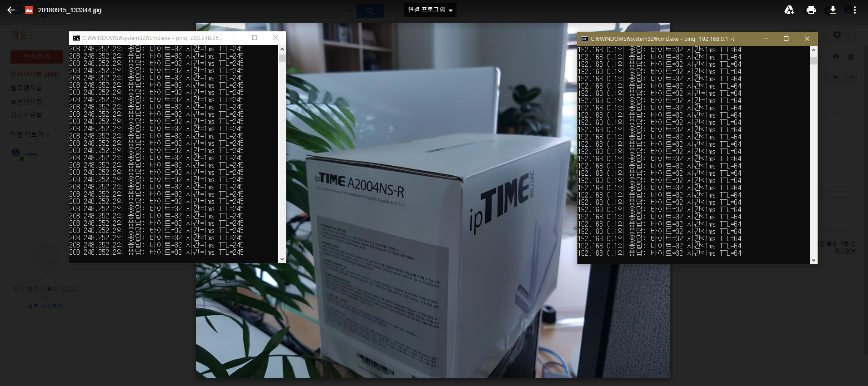
Task: Click the 새로 시작하기 chat link
Action: coord(45,307)
